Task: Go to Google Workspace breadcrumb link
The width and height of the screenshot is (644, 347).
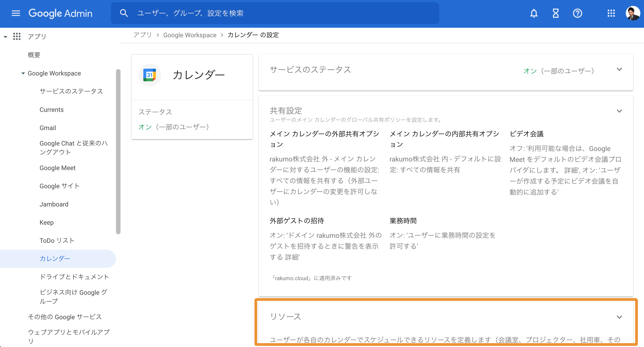Action: (190, 35)
